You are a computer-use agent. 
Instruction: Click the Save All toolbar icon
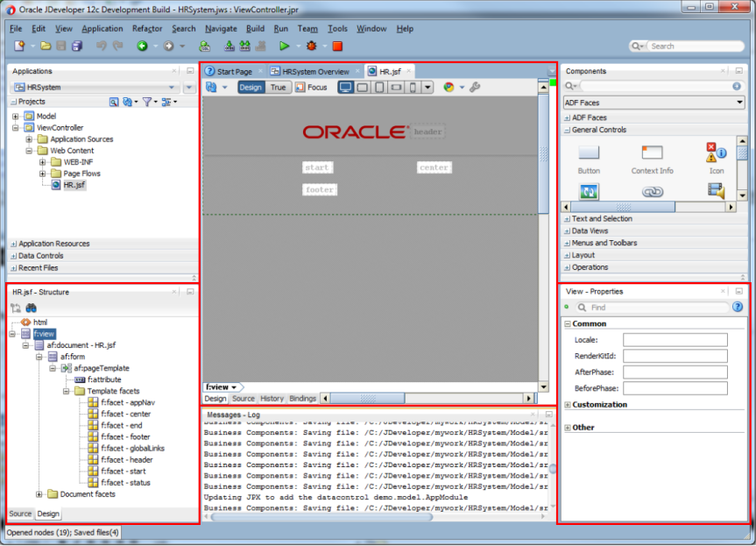coord(77,46)
